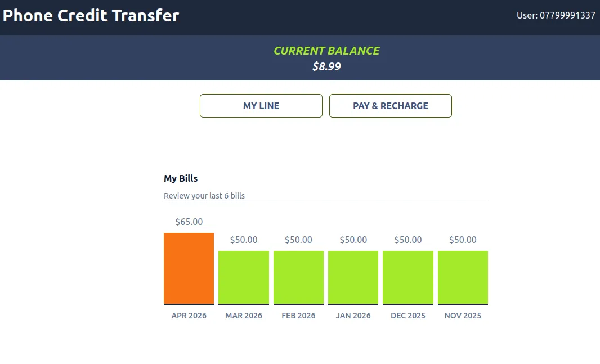Click the DEC 2025 month label

pyautogui.click(x=408, y=316)
